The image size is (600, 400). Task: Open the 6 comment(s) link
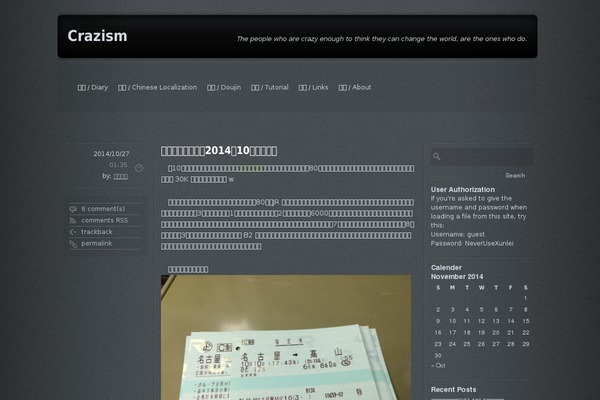click(103, 209)
